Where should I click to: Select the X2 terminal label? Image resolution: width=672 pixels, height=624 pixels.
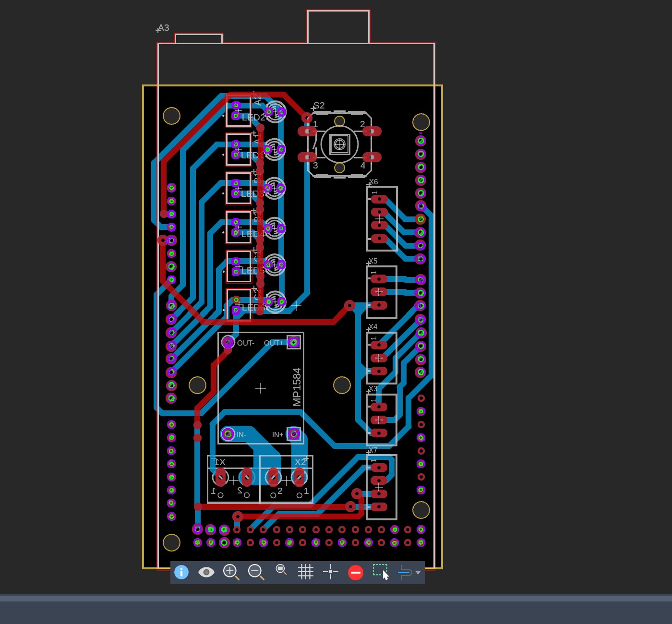click(x=300, y=462)
